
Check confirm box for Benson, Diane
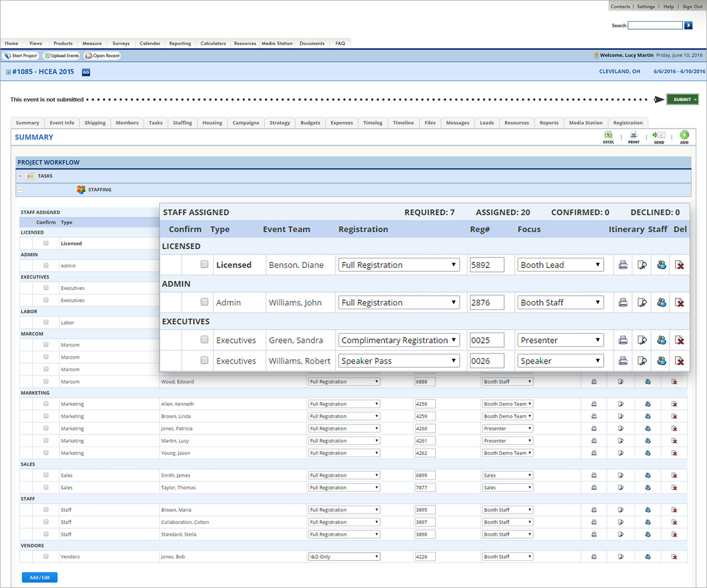(204, 265)
